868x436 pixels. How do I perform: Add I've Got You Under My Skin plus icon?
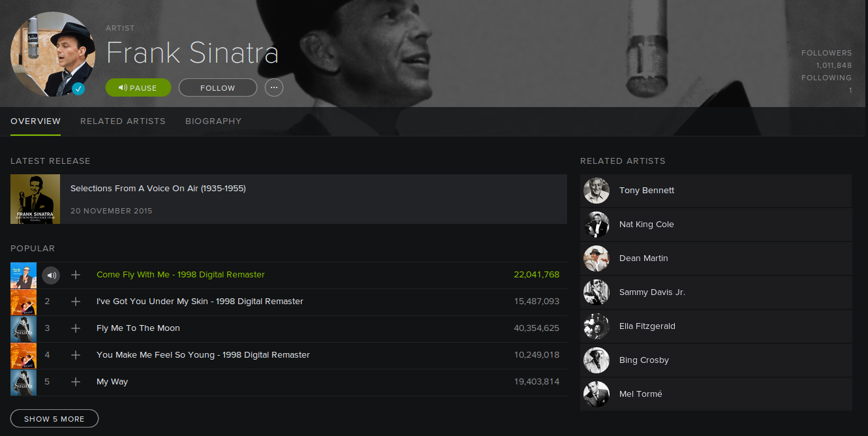(76, 302)
